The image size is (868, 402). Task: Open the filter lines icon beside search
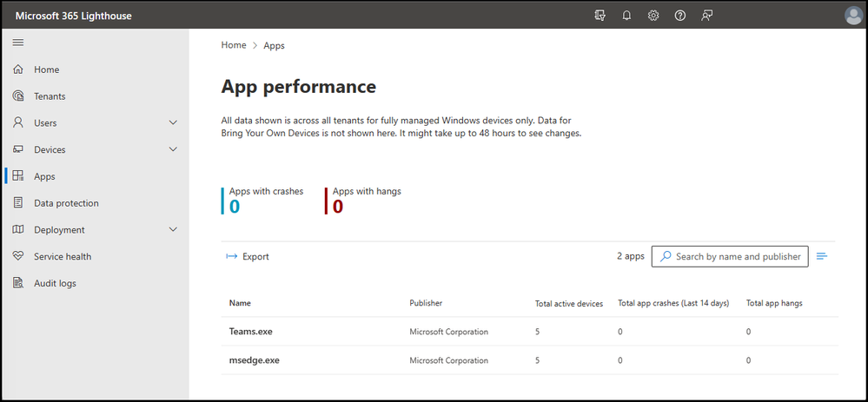[822, 257]
